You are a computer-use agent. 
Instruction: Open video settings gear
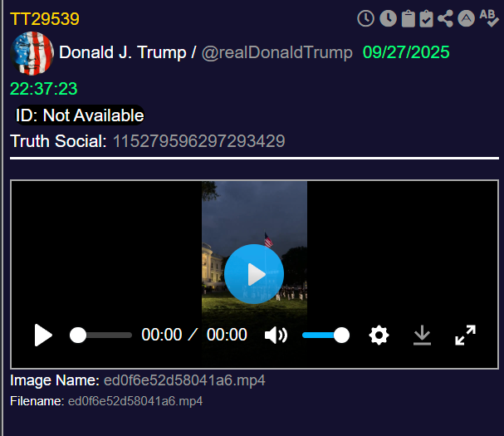[x=379, y=336]
